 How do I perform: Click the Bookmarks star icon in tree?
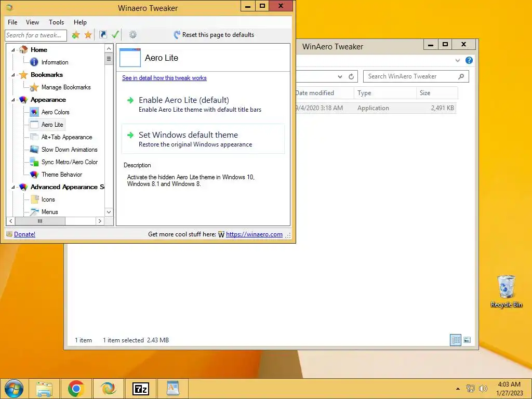tap(23, 75)
